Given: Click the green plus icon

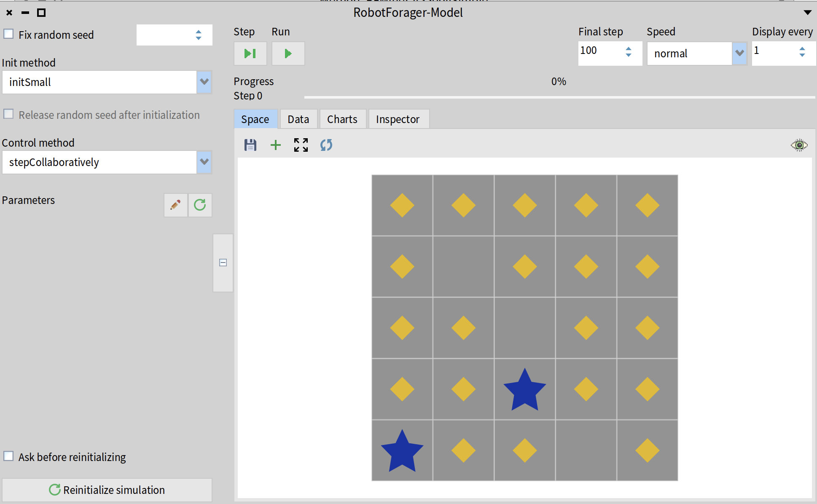Looking at the screenshot, I should (x=275, y=145).
